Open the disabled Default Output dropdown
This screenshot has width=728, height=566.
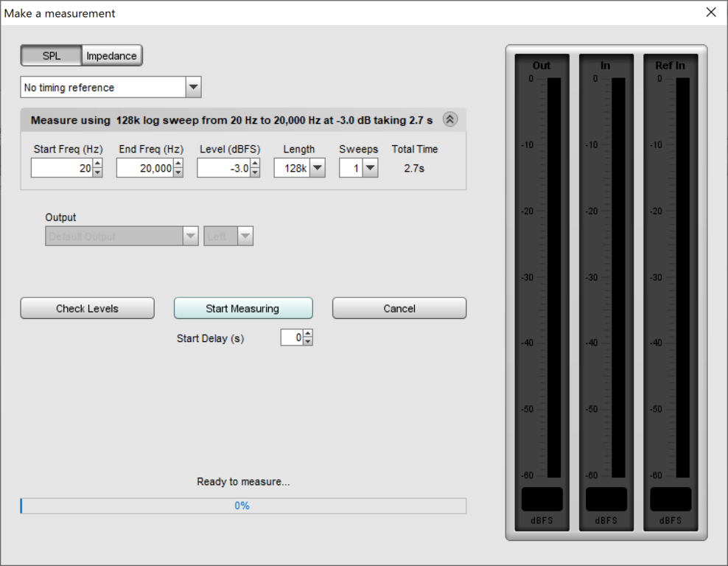click(x=122, y=237)
